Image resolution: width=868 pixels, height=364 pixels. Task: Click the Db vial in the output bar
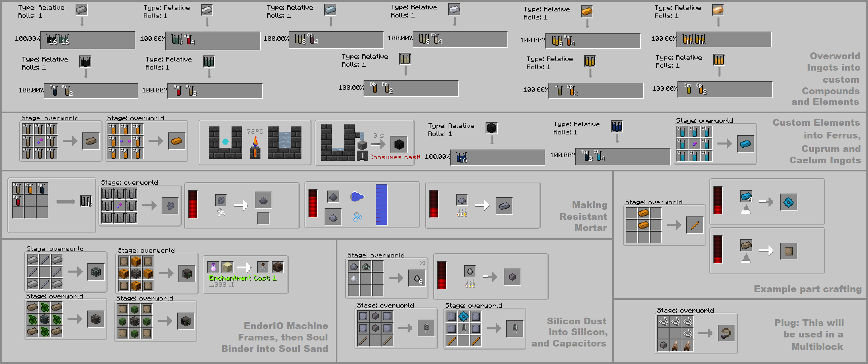click(374, 88)
